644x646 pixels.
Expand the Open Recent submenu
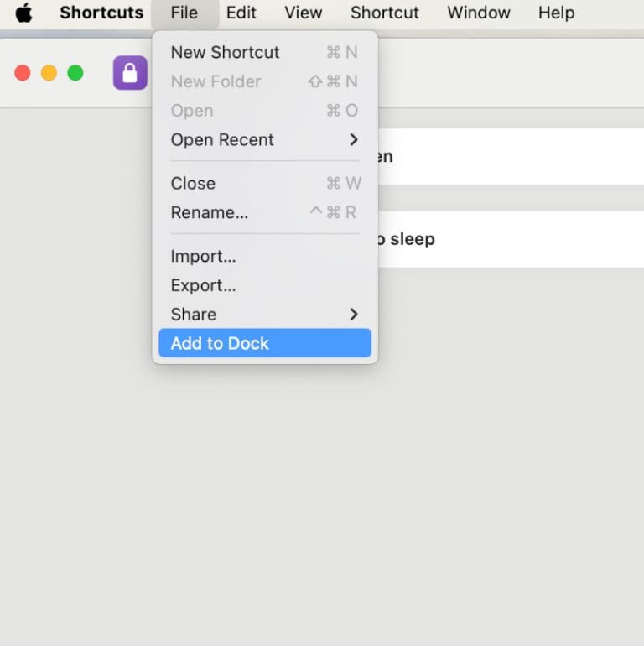click(265, 139)
